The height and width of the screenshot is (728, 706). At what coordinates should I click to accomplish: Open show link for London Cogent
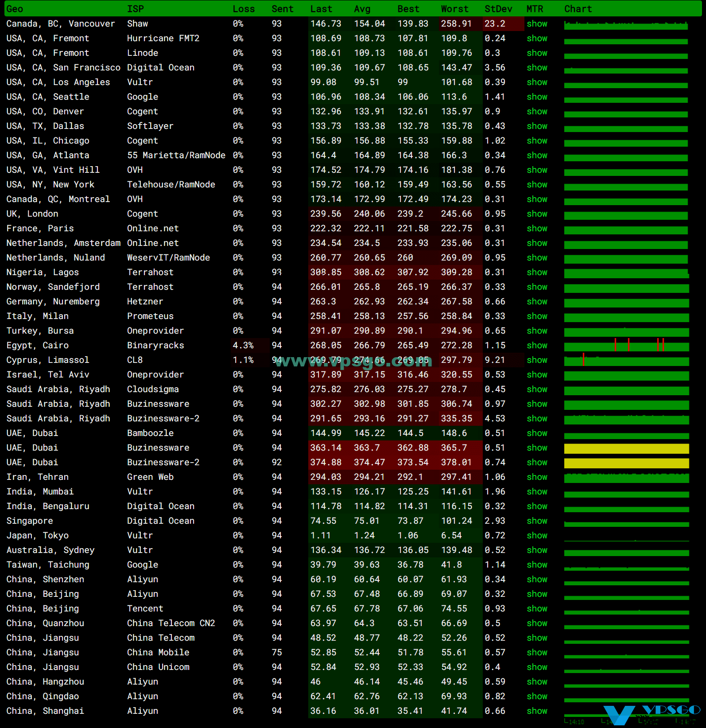(537, 214)
